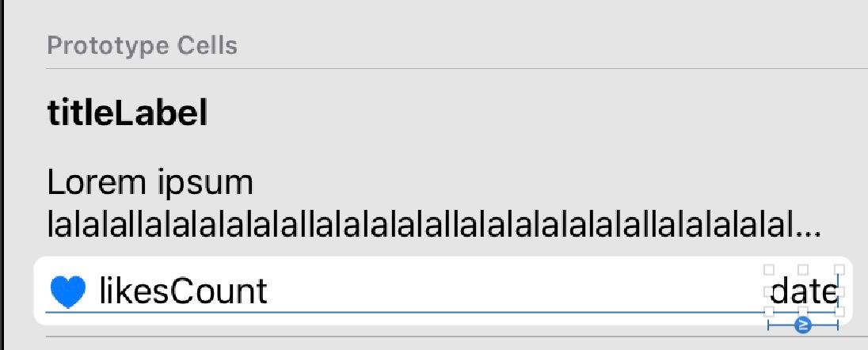The height and width of the screenshot is (350, 868).
Task: Click the left end cap of width constraint
Action: click(768, 325)
